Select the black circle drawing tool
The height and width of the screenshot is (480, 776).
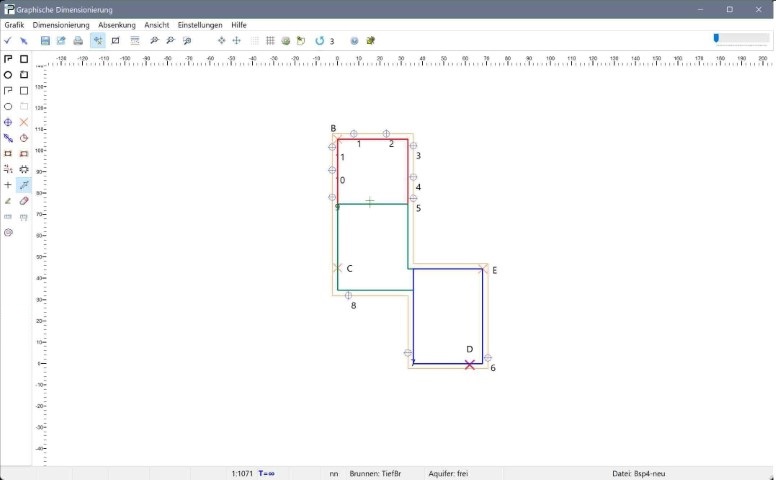[8, 75]
